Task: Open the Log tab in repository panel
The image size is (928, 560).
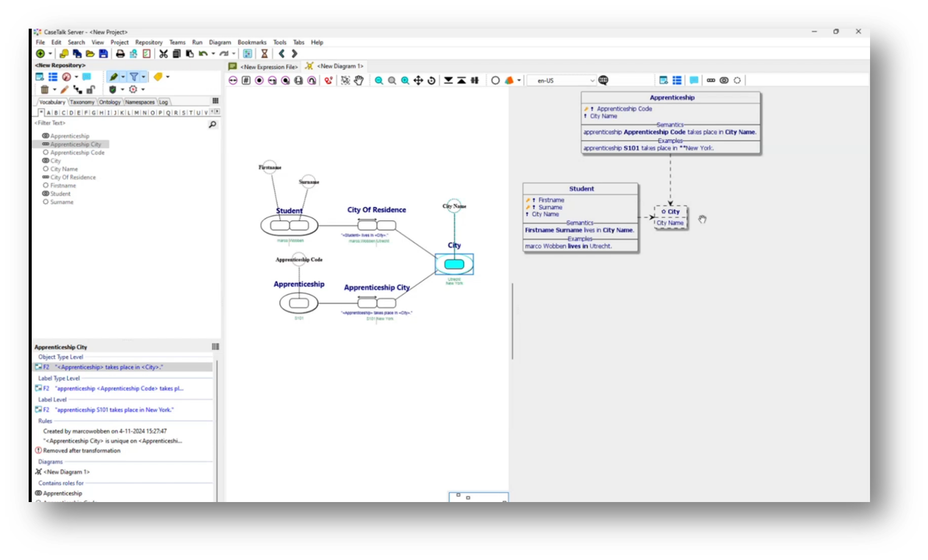Action: pyautogui.click(x=164, y=102)
